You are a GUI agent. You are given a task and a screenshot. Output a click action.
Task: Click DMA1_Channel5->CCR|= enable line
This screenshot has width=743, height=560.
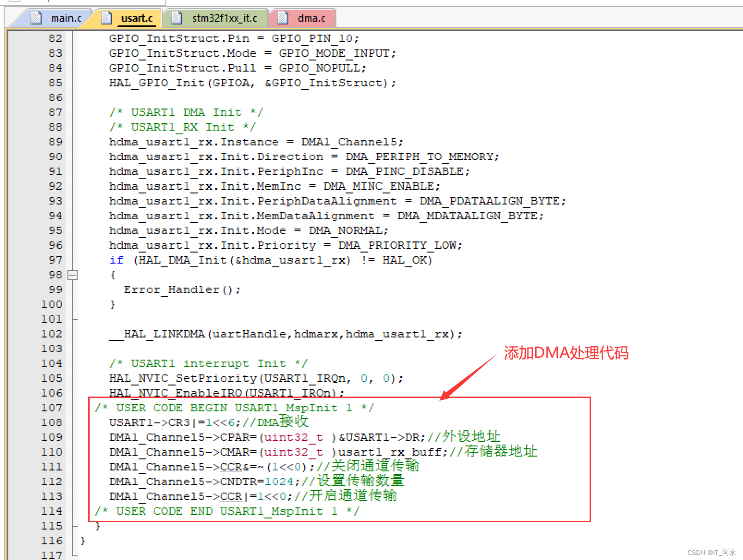point(253,496)
